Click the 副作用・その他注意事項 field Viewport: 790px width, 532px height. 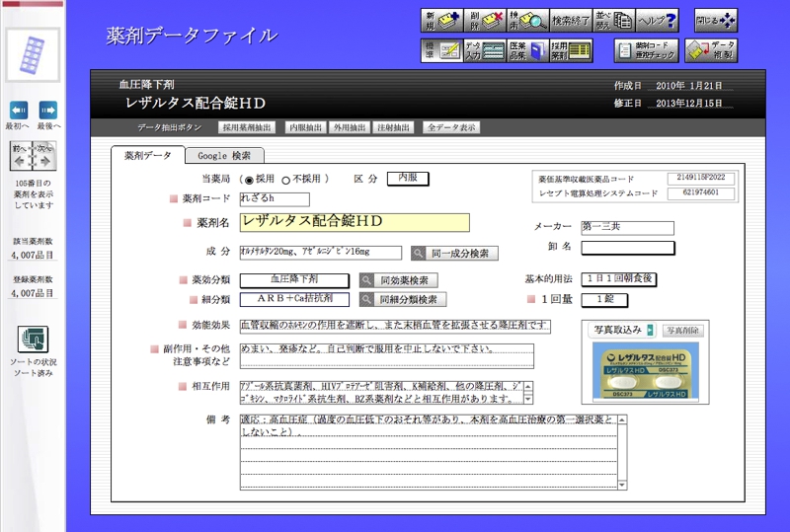click(386, 356)
